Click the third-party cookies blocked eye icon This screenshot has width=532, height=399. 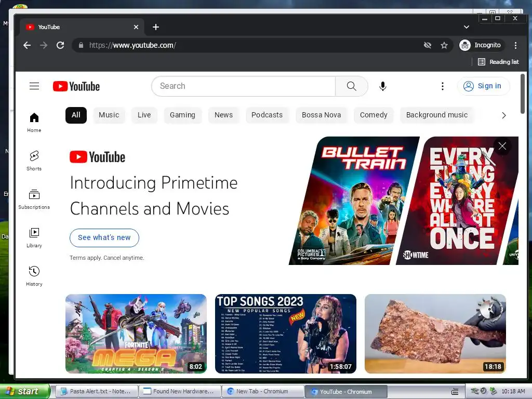(428, 45)
